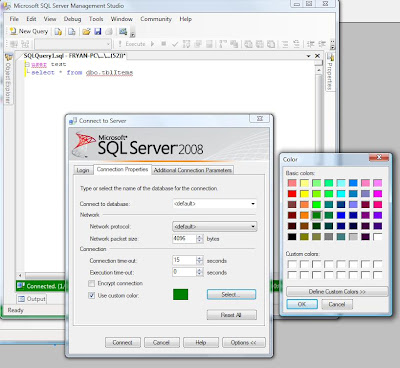Enable the Encrypt connection checkbox

pos(91,283)
